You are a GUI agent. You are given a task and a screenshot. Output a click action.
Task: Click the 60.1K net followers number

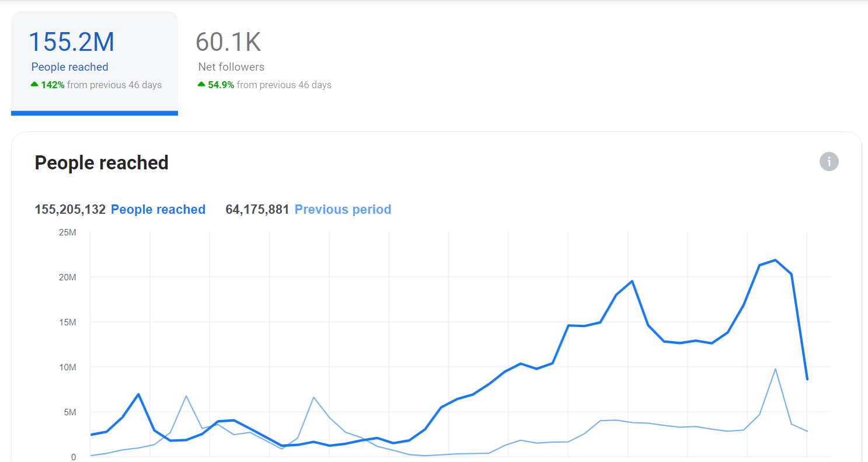(228, 42)
